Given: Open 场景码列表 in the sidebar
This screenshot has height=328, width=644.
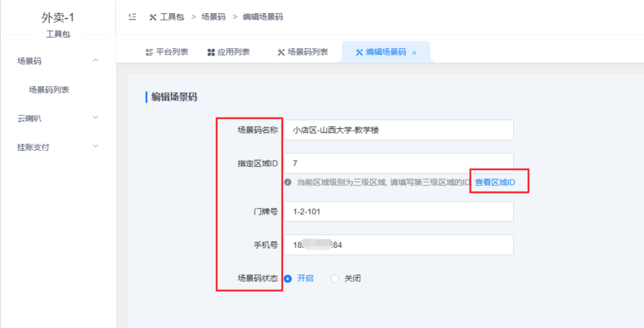Looking at the screenshot, I should coord(49,90).
